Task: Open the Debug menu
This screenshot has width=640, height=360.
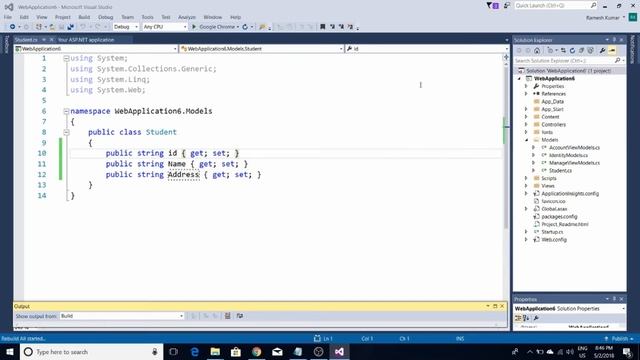Action: (106, 17)
